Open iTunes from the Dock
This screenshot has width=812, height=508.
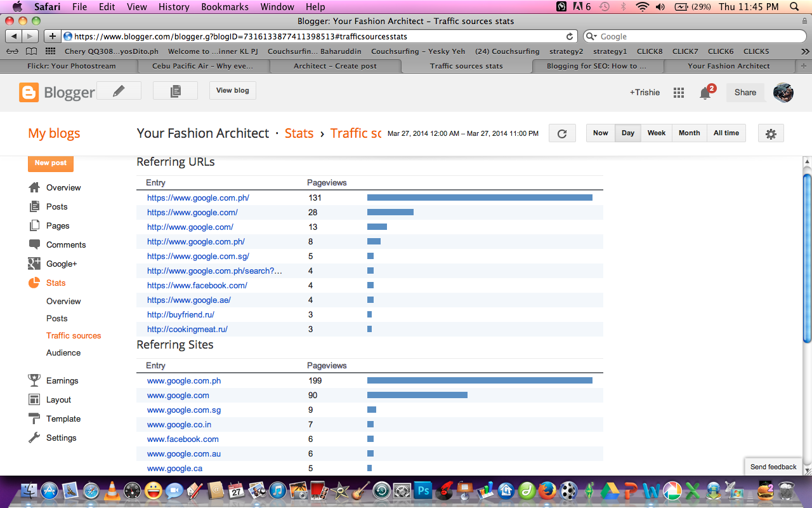[277, 490]
